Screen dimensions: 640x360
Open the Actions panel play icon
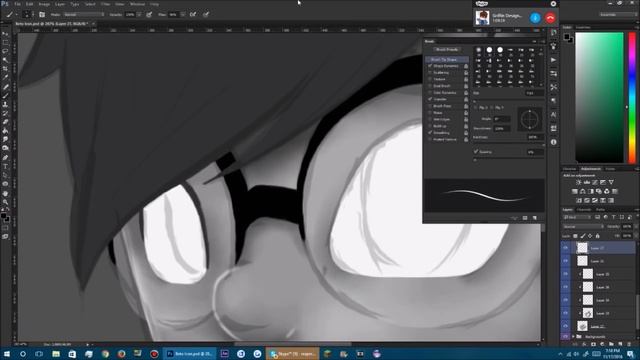pos(553,60)
